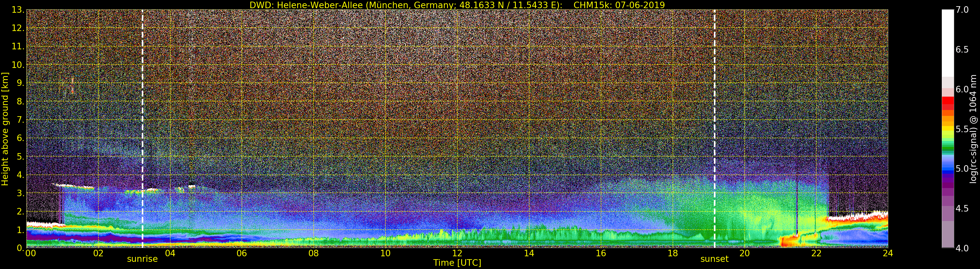980x269 pixels.
Task: Click the 'log(rc-signal) @ 1064 nm' colorbar label
Action: click(973, 129)
